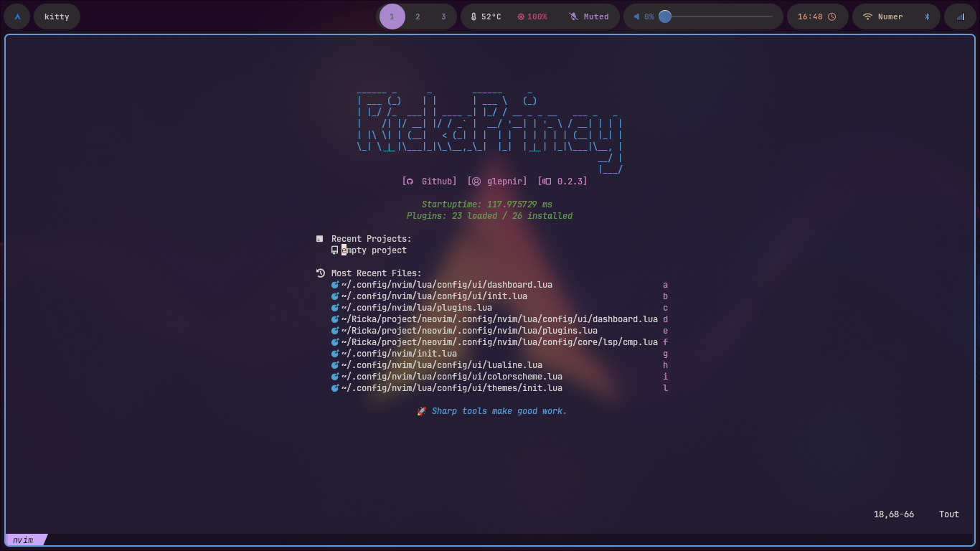Click the Recent Projects heading
The image size is (980, 551).
[372, 239]
